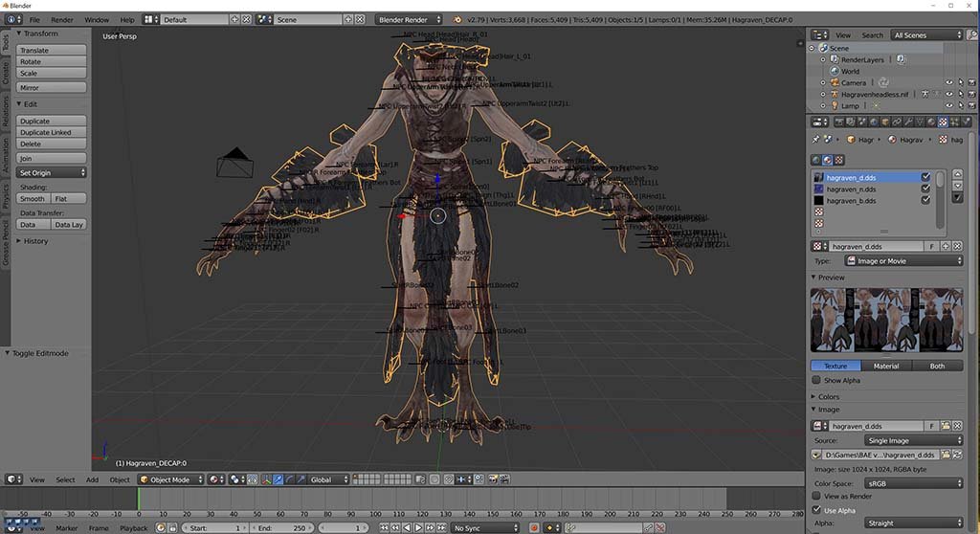Screen dimensions: 980x534
Task: Open the Modifiers wrench tab icon
Action: (x=908, y=122)
